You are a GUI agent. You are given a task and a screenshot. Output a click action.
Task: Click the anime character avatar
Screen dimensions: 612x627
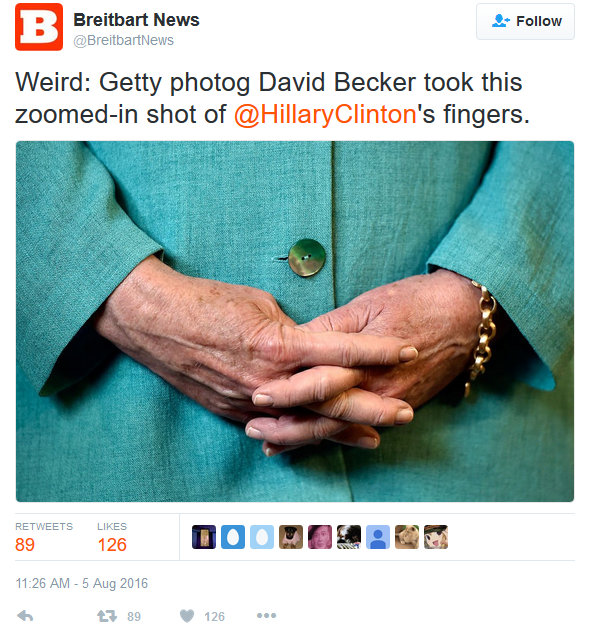point(436,537)
